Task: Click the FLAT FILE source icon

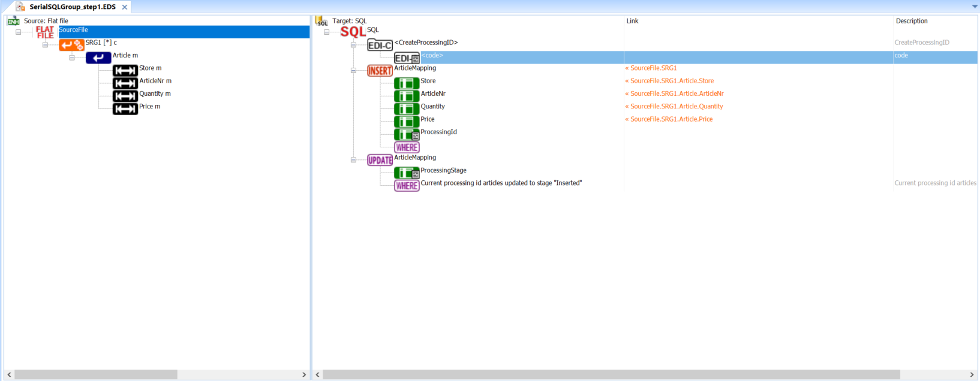Action: [x=45, y=32]
